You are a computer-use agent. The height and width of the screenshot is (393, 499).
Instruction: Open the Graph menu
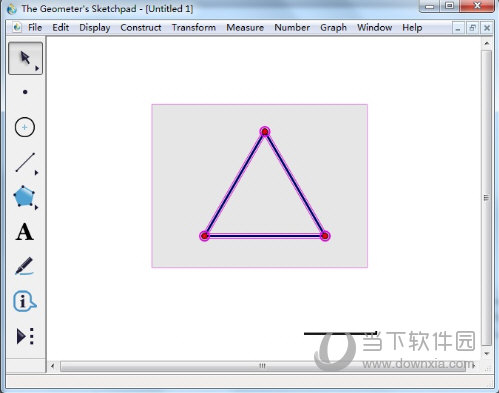click(x=333, y=27)
